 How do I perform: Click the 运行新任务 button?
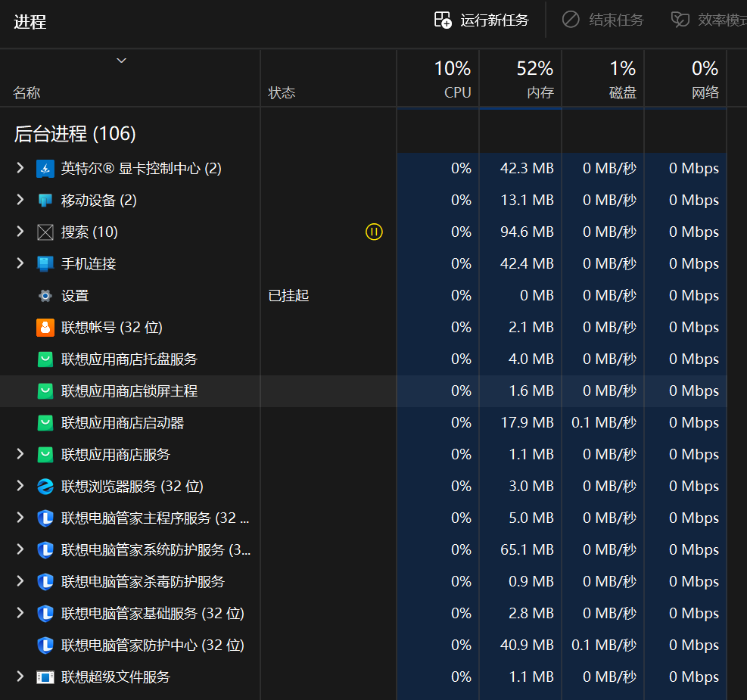pyautogui.click(x=481, y=20)
